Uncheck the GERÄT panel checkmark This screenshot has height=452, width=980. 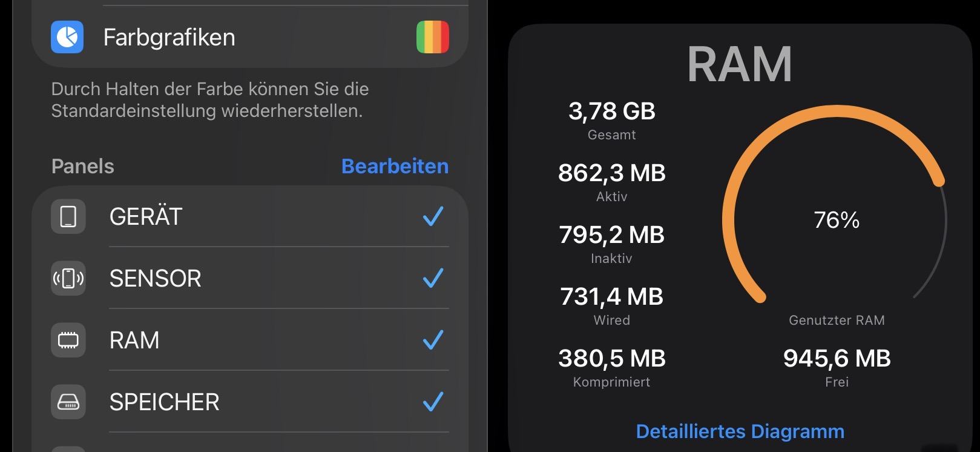pyautogui.click(x=433, y=216)
